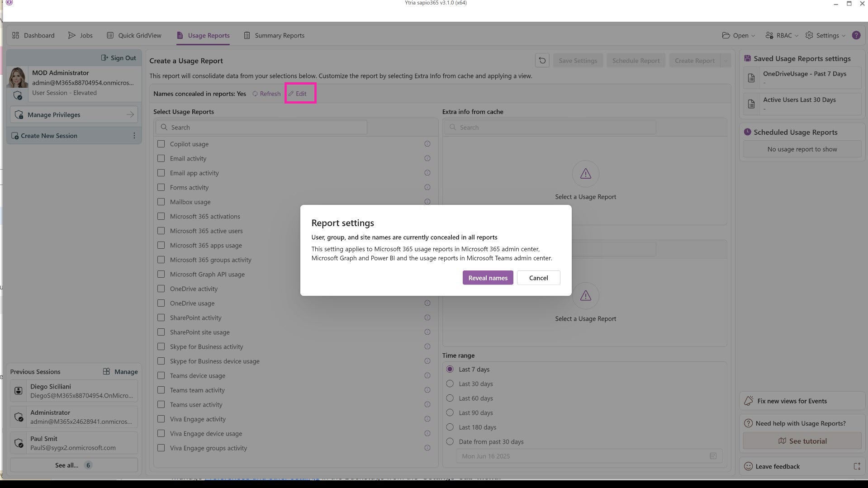Select the Last 30 days radio button

[x=450, y=384]
